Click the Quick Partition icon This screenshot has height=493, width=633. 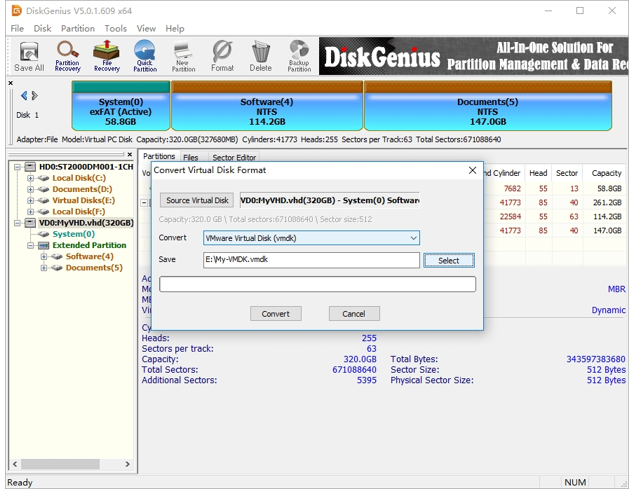click(145, 55)
